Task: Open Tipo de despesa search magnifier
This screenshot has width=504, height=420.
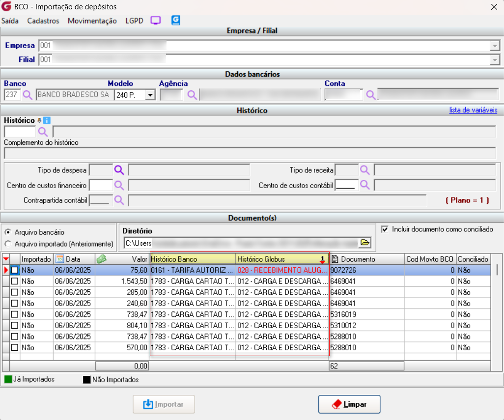Action: 119,169
